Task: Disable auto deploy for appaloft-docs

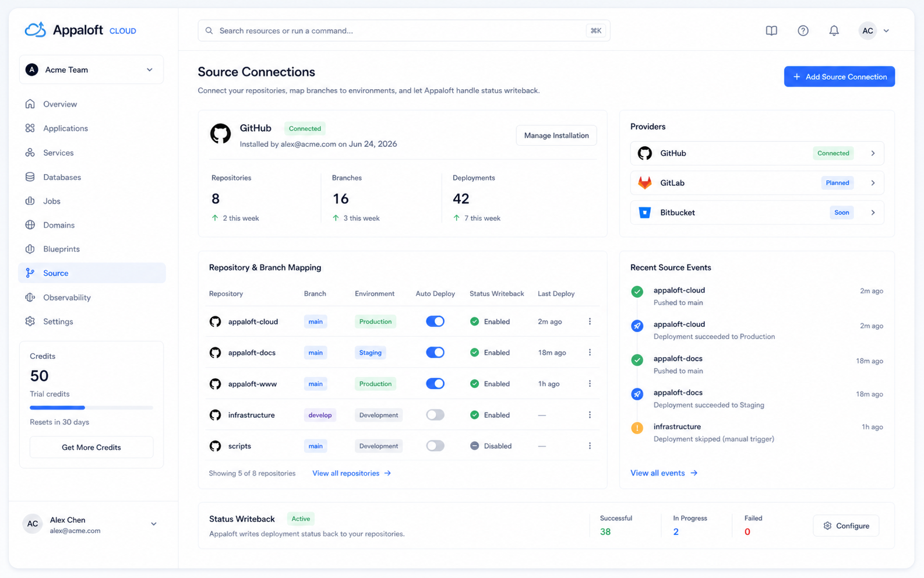Action: 435,353
